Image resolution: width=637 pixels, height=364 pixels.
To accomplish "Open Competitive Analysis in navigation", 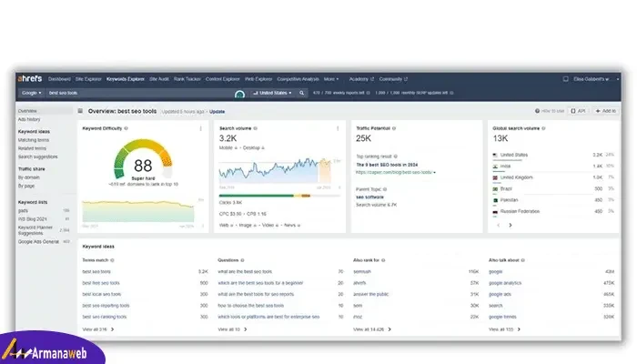I will [298, 79].
